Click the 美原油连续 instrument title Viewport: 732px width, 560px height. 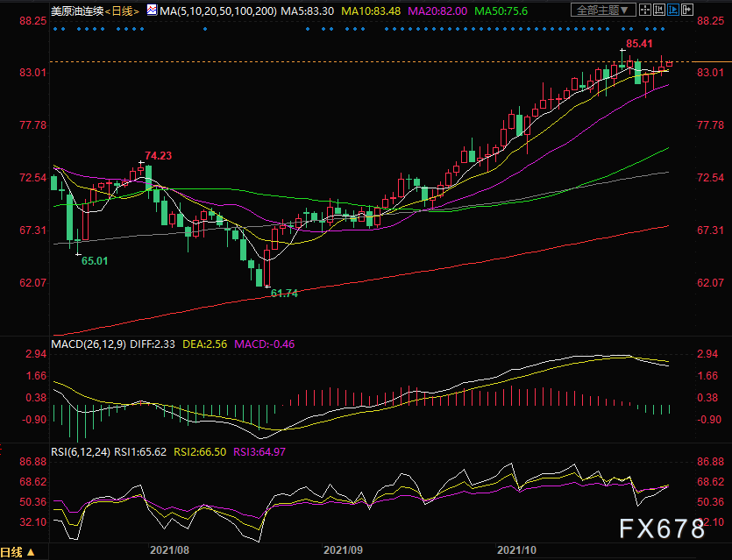(77, 11)
